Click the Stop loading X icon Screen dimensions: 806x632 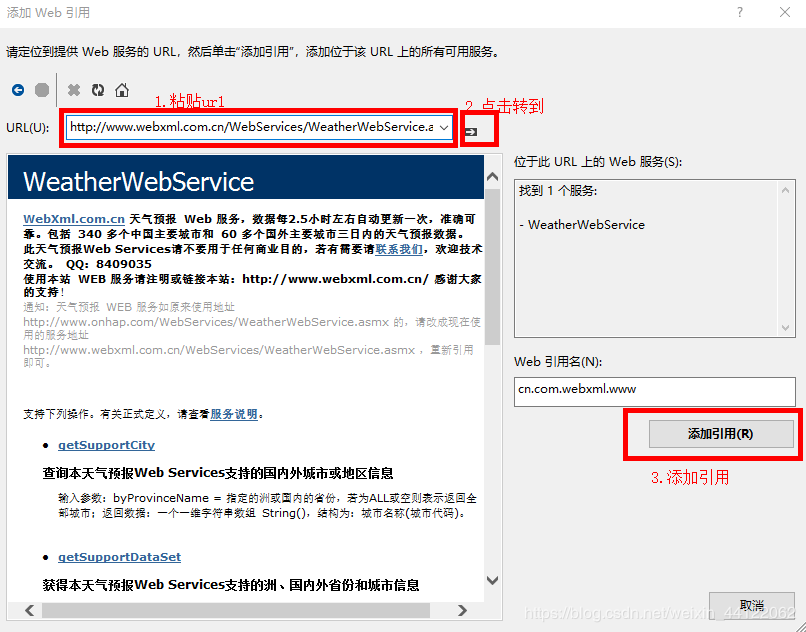[74, 90]
